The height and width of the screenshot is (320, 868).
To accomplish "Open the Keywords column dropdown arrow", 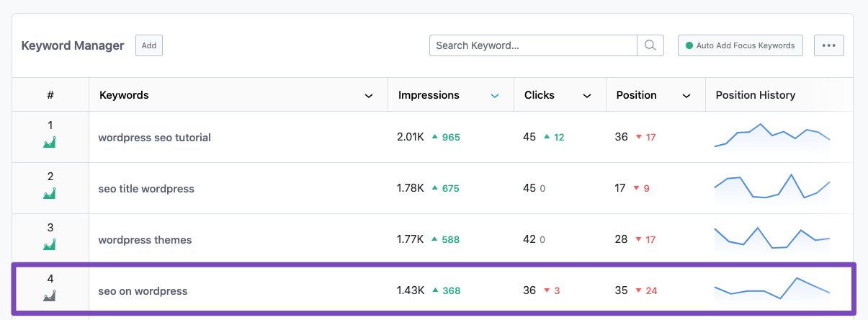I will [x=369, y=96].
